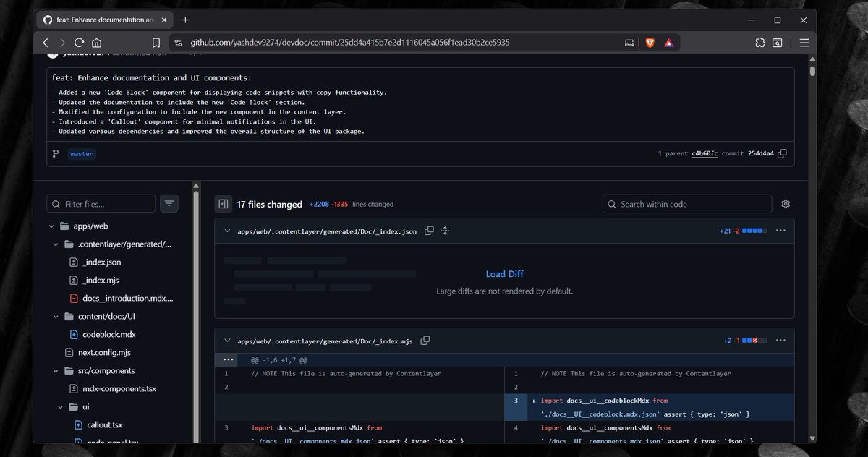Collapse _index.mjs diff section

point(227,341)
